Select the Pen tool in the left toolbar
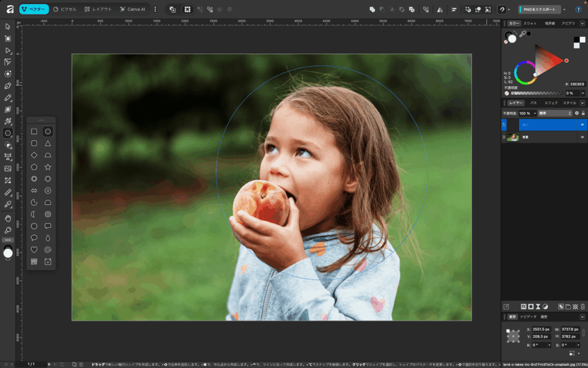Viewport: 588px width, 368px height. click(x=8, y=86)
